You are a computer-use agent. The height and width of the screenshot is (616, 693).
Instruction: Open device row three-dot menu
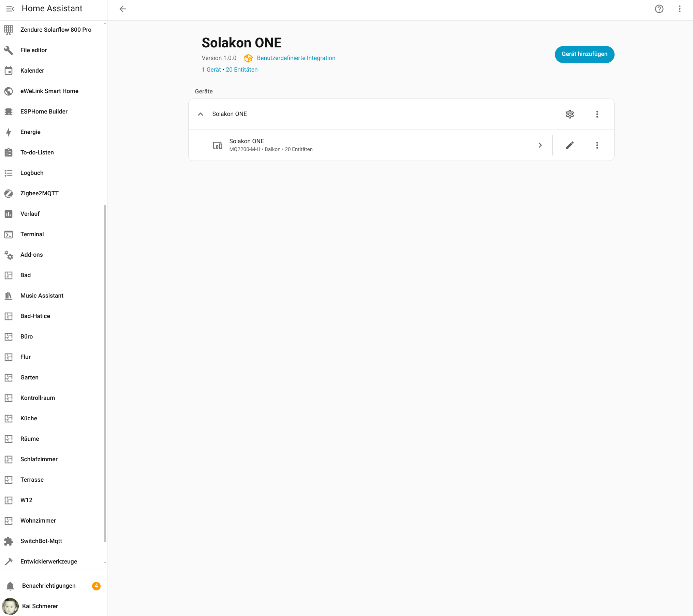pyautogui.click(x=597, y=145)
